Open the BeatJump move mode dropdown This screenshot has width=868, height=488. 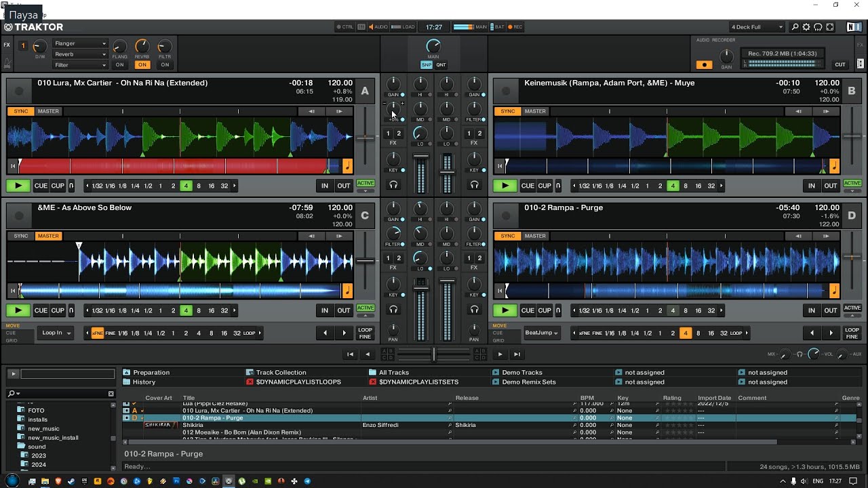[x=542, y=333]
